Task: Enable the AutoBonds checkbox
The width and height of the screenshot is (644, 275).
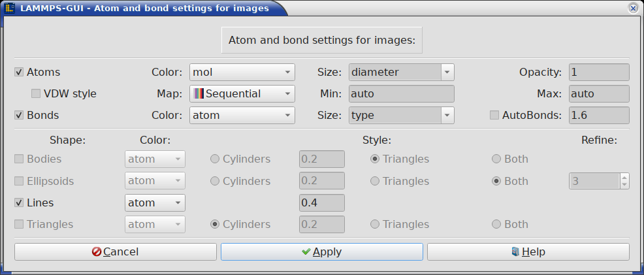Action: 495,116
